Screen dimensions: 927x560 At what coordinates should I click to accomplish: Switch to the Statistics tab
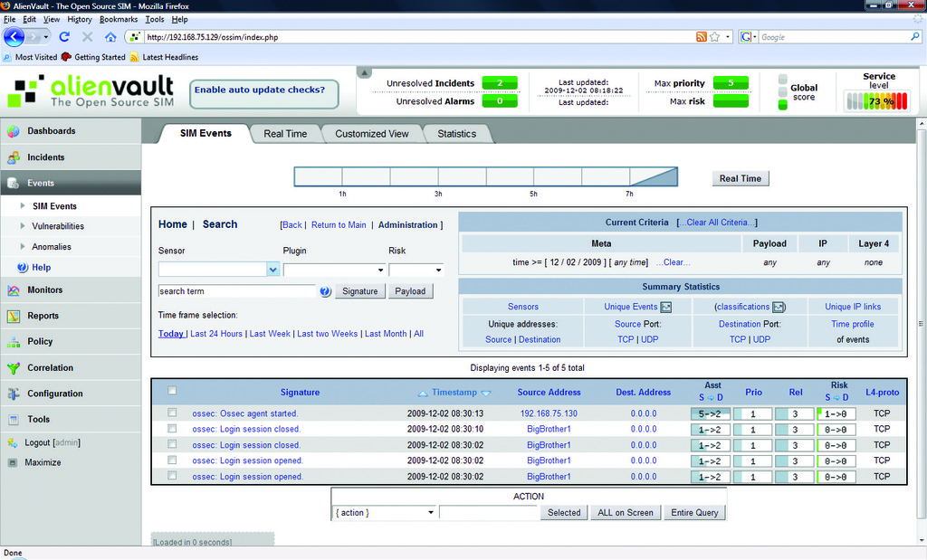tap(457, 133)
